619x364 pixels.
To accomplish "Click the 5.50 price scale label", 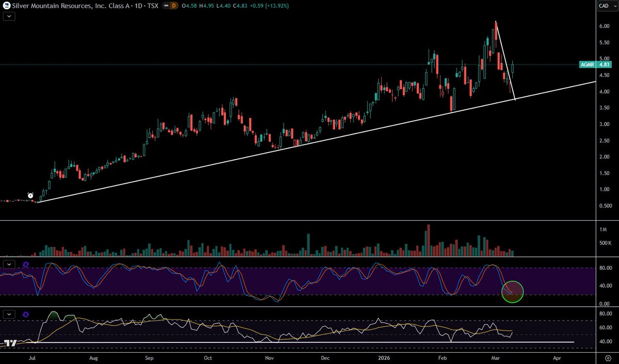I will (x=604, y=43).
